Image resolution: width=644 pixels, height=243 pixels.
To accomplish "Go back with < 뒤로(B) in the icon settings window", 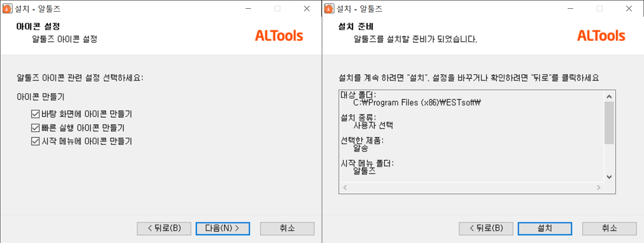I will click(x=164, y=228).
